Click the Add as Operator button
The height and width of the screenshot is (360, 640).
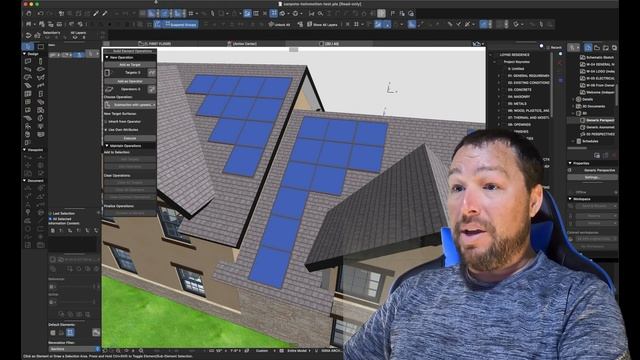[130, 81]
